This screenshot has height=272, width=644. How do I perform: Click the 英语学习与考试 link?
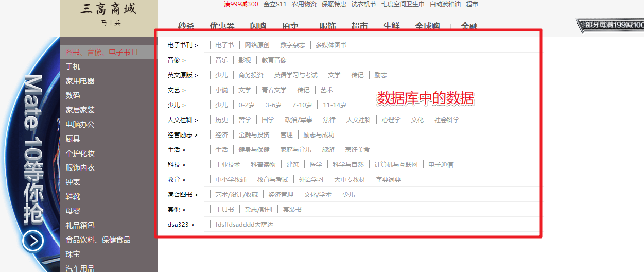coord(295,75)
